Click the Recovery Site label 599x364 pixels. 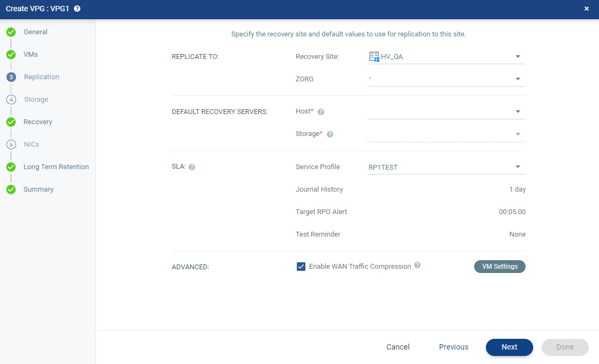click(318, 56)
